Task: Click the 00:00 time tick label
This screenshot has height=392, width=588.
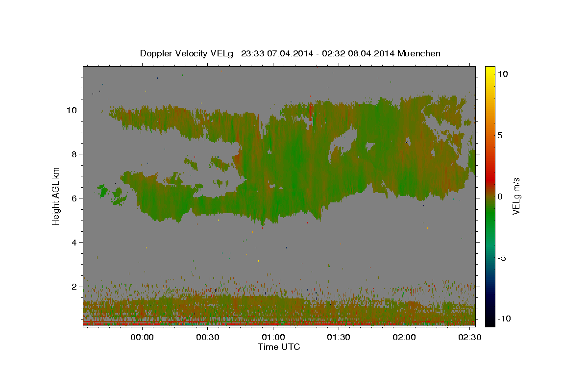Action: pyautogui.click(x=143, y=338)
